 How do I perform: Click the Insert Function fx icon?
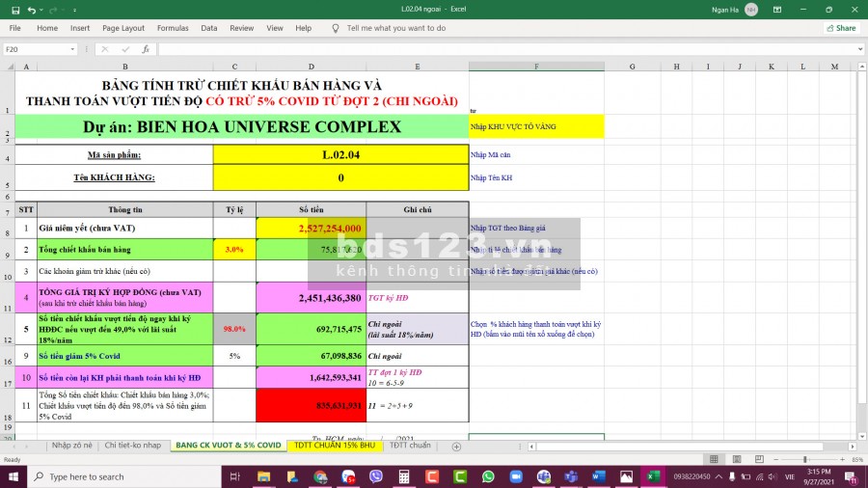pos(146,49)
